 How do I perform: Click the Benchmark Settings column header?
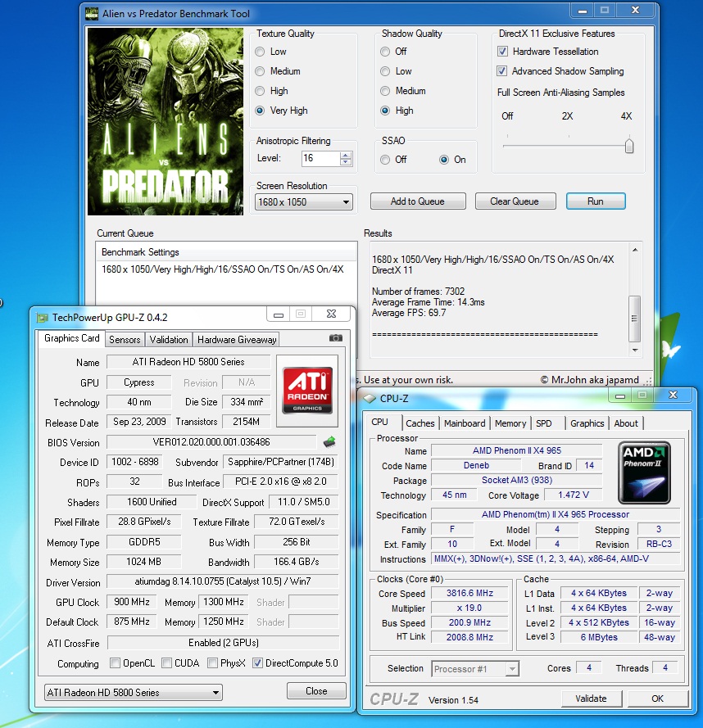(226, 252)
